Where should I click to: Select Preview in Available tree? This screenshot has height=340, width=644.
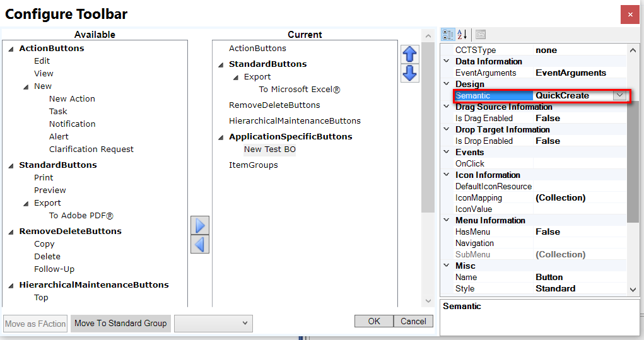[x=50, y=190]
